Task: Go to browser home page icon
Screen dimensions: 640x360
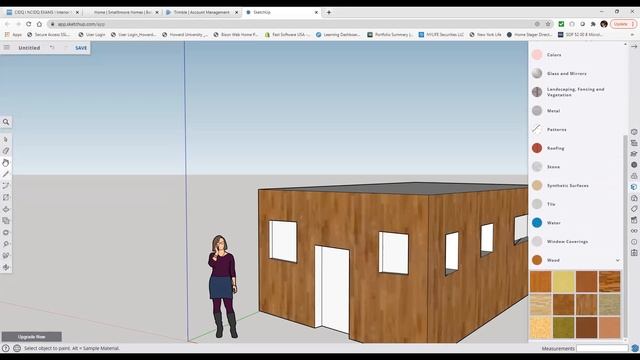Action: pos(39,24)
